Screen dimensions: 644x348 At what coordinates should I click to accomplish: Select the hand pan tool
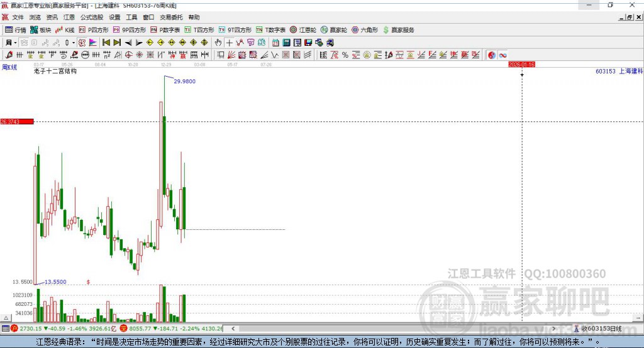[x=218, y=43]
